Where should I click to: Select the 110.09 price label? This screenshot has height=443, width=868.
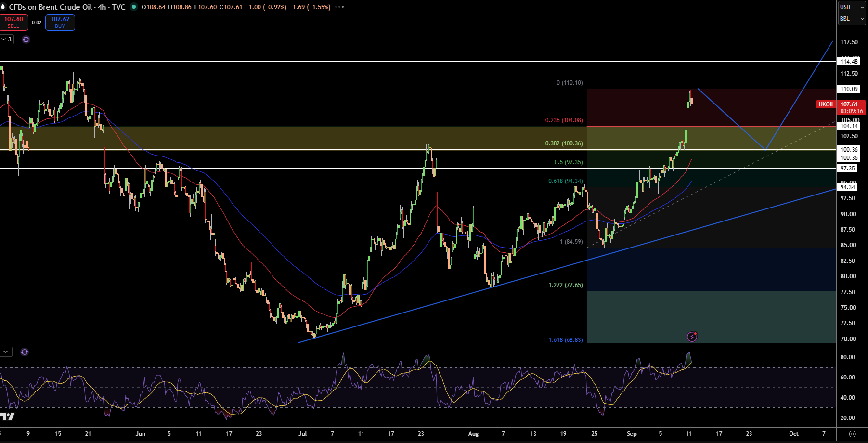coord(849,89)
